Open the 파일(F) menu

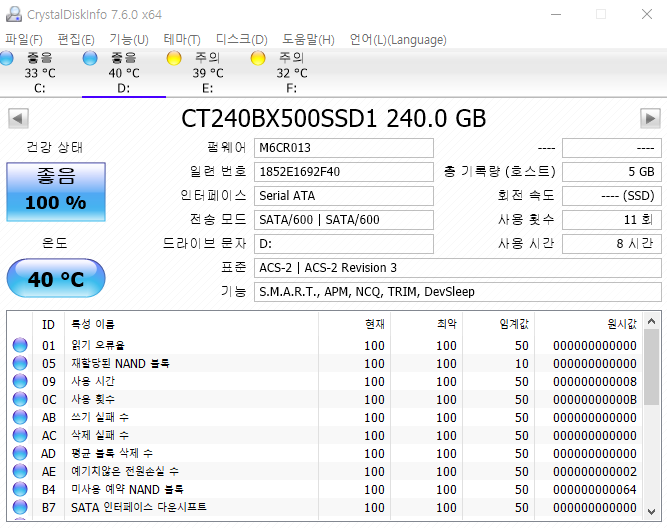pyautogui.click(x=24, y=40)
